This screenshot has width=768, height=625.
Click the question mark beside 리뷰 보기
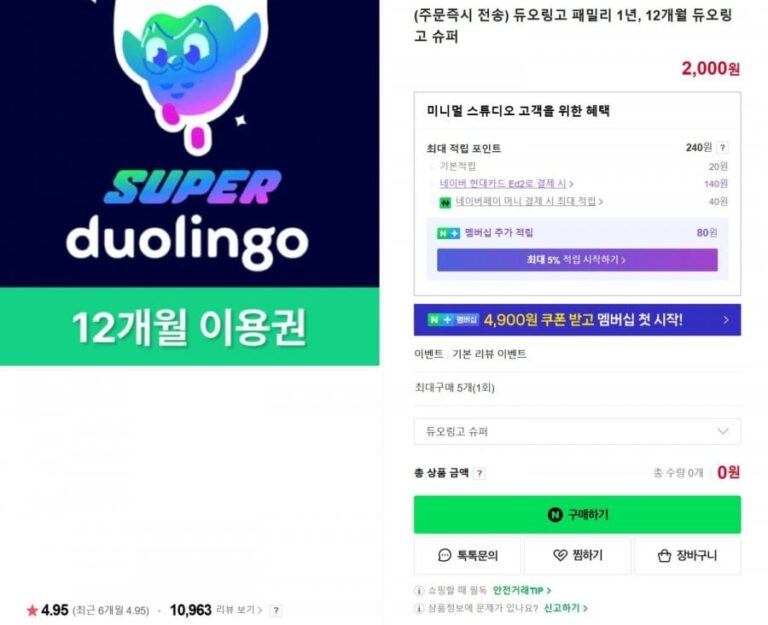[276, 610]
